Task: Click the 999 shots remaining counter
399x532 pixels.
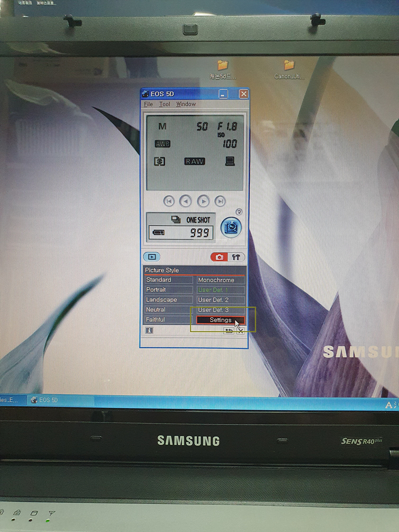Action: (199, 233)
